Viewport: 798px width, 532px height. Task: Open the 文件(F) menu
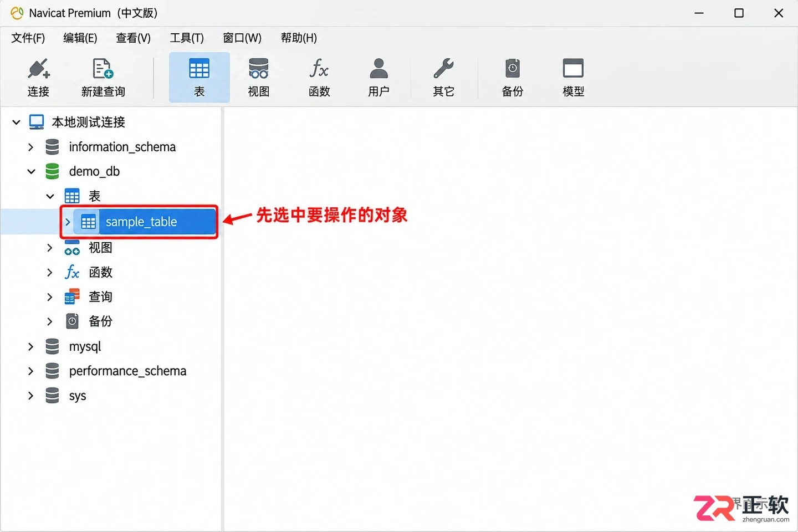tap(28, 38)
